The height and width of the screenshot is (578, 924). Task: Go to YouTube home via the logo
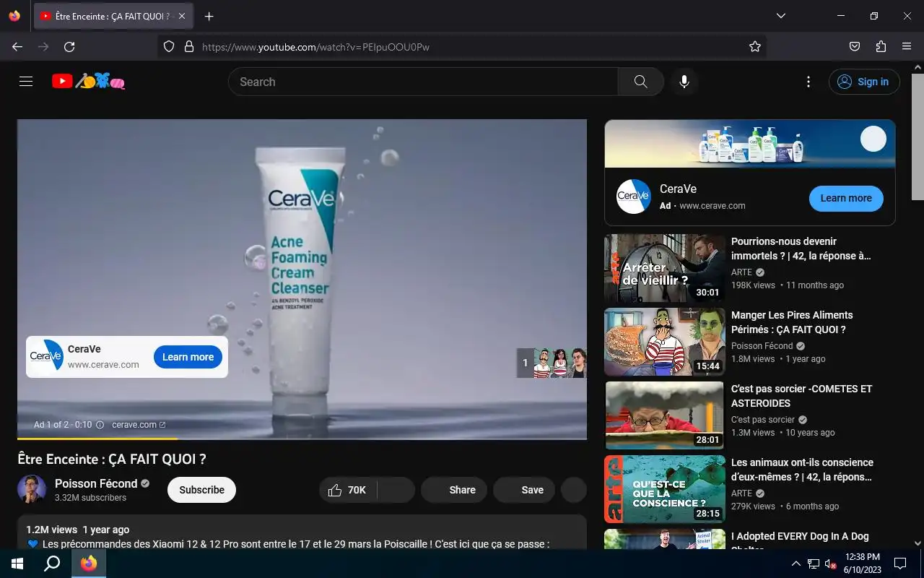point(89,82)
